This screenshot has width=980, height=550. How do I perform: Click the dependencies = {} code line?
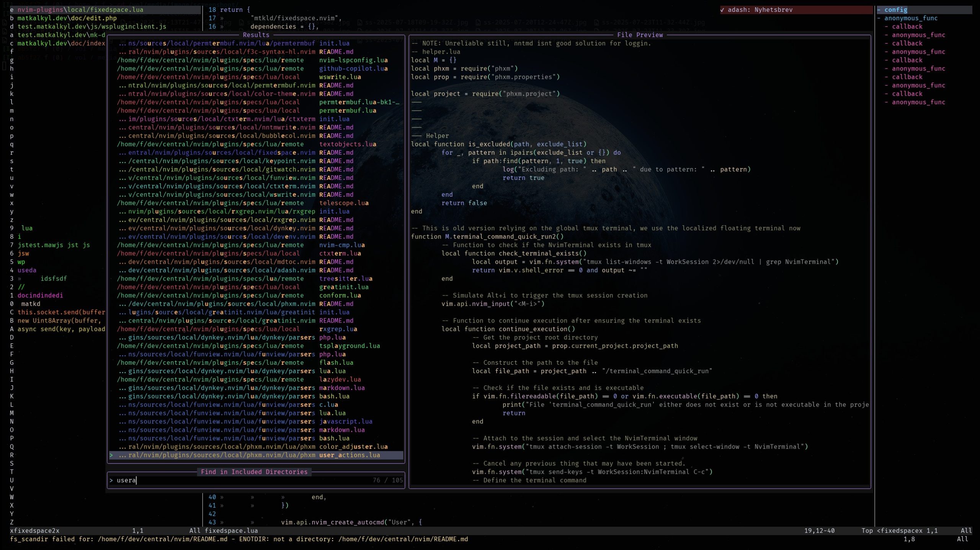point(284,26)
